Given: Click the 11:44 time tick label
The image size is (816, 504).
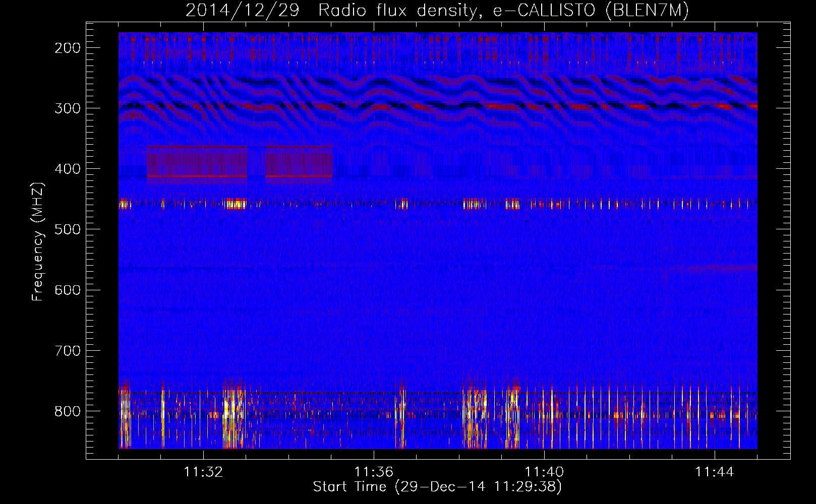Looking at the screenshot, I should [x=715, y=472].
